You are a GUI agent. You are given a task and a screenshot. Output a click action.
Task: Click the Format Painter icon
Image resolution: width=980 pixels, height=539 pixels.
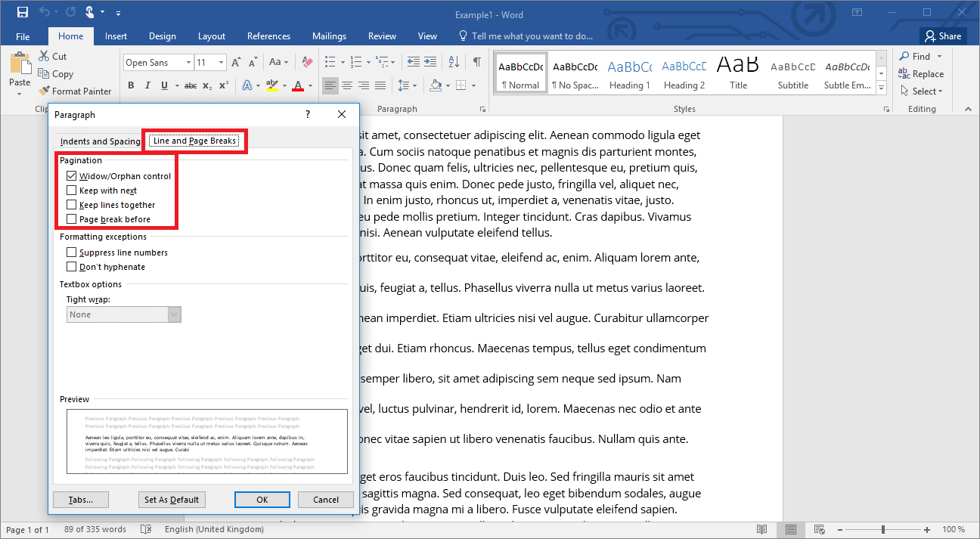tap(45, 91)
